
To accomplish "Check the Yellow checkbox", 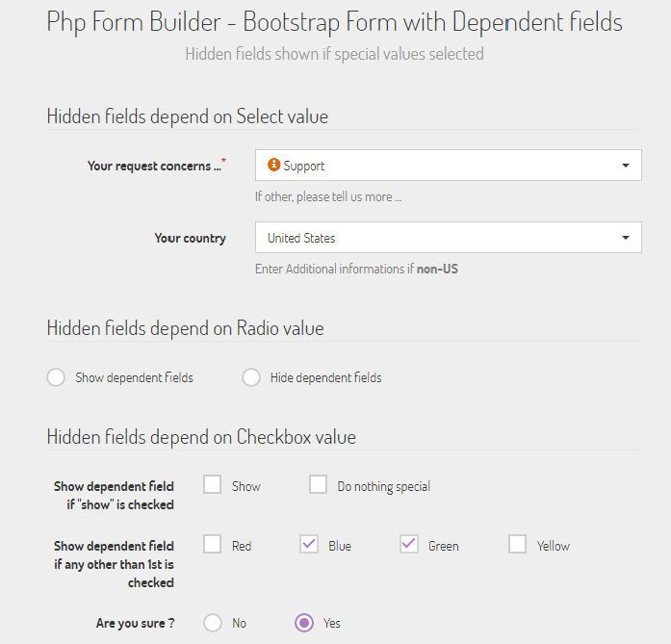I will click(518, 545).
